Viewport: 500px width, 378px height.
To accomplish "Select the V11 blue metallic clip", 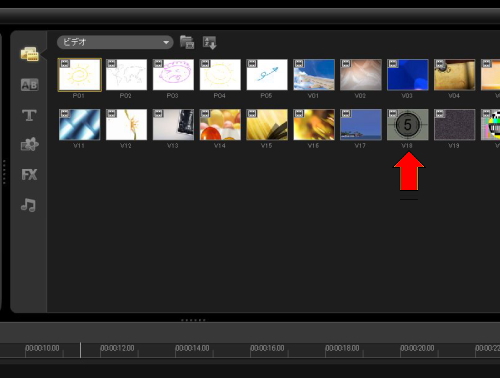I will (79, 125).
